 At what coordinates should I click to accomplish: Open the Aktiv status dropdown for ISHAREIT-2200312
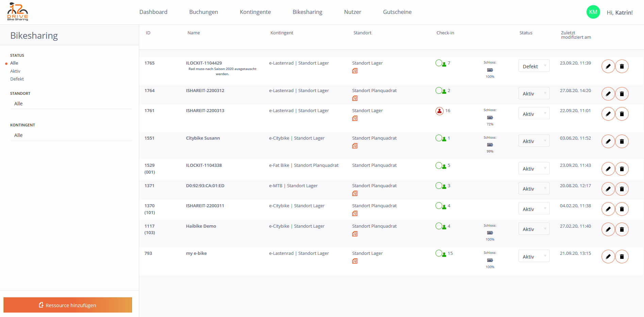point(534,93)
